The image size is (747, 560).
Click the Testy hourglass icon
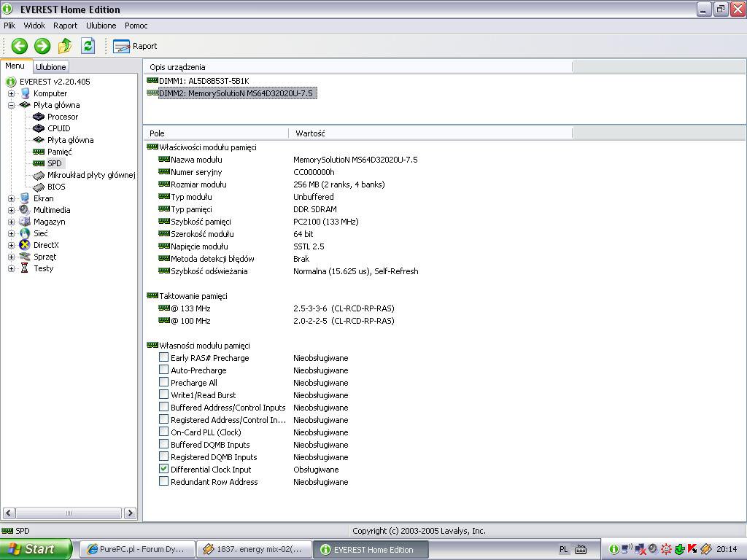point(25,268)
